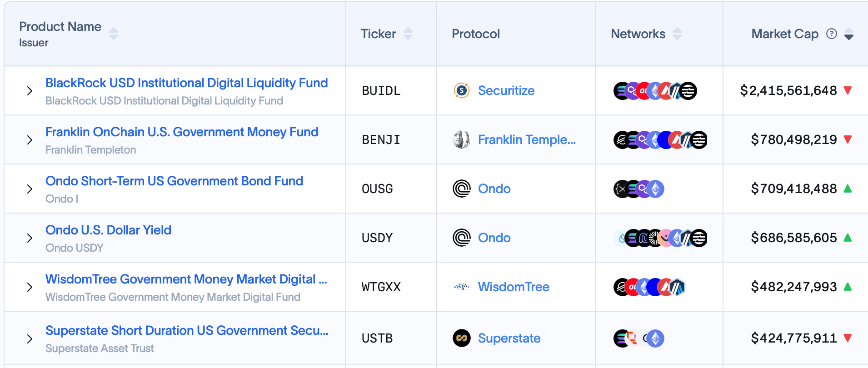The height and width of the screenshot is (368, 868).
Task: Toggle Market Cap sort order arrow
Action: point(848,34)
